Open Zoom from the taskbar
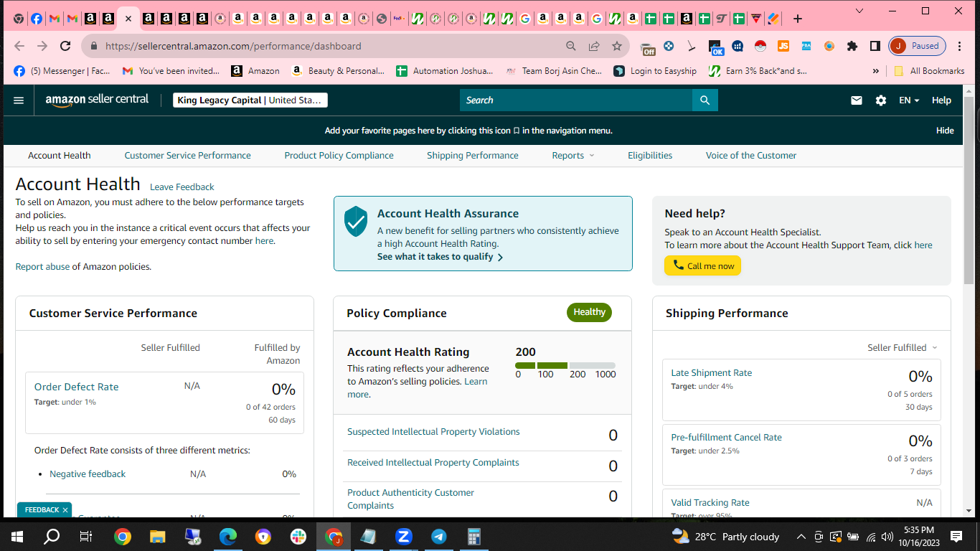This screenshot has height=551, width=980. coord(403,537)
